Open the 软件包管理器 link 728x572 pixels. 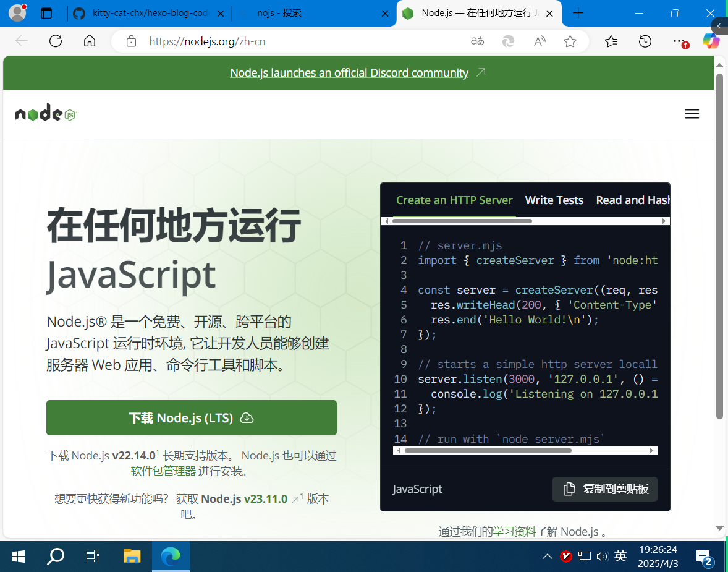[163, 471]
